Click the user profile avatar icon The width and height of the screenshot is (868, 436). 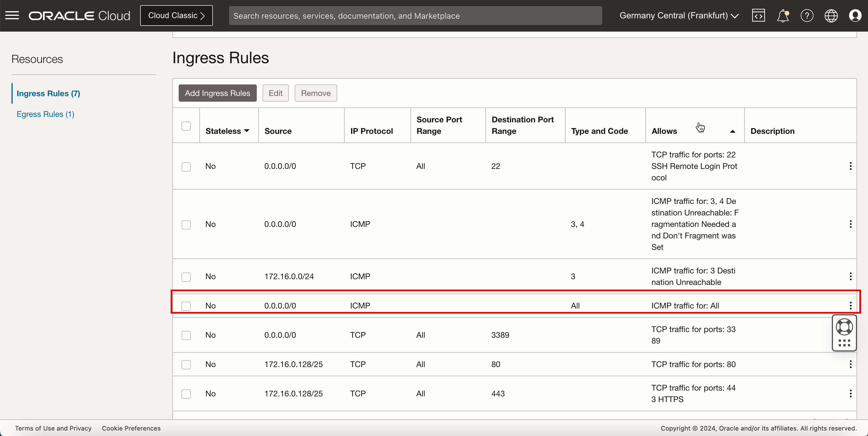click(x=855, y=16)
